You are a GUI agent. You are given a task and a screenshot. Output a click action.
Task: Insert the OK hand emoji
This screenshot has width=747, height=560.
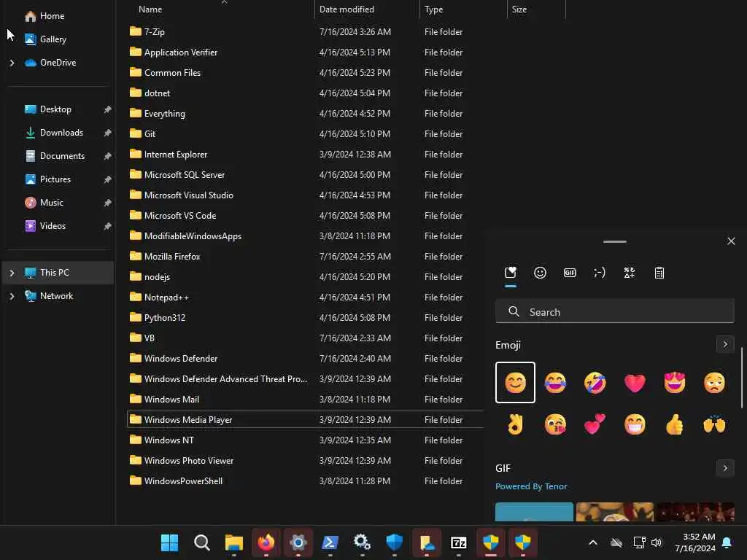click(x=515, y=424)
